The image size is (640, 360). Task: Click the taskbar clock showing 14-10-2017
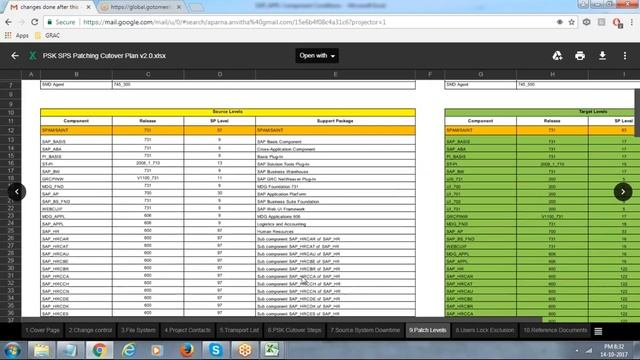(x=613, y=351)
